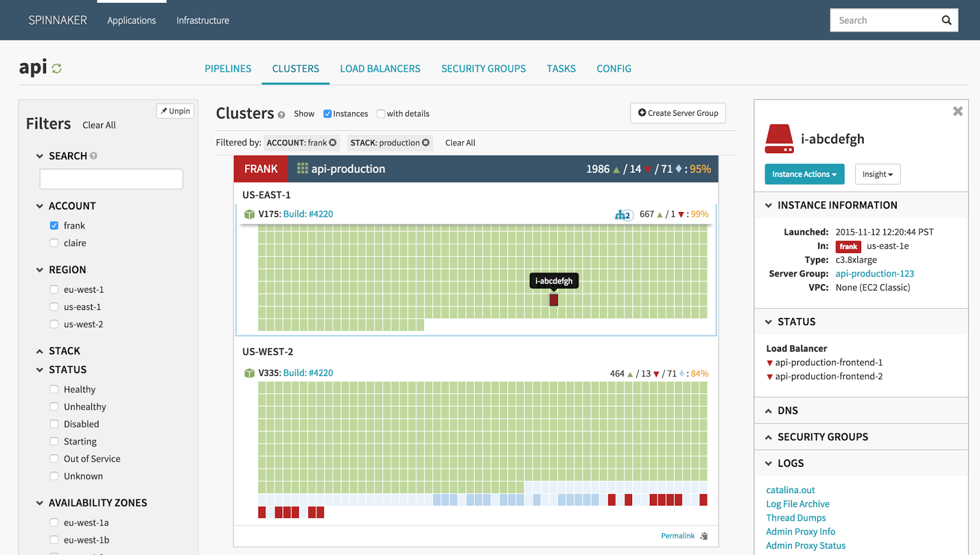The width and height of the screenshot is (980, 555).
Task: Select the red i-abcdefgh instance square
Action: 554,300
